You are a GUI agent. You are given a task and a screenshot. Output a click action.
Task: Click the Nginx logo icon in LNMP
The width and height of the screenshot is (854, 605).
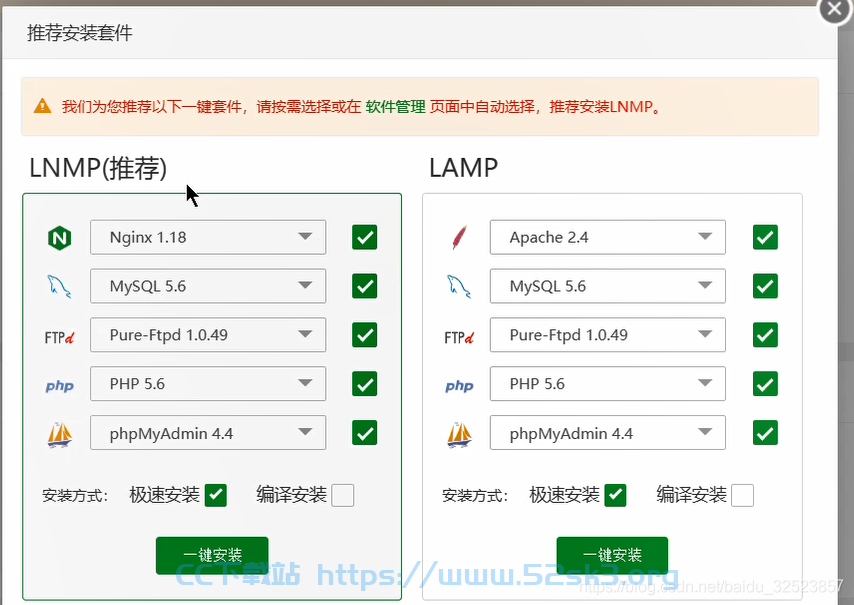59,238
